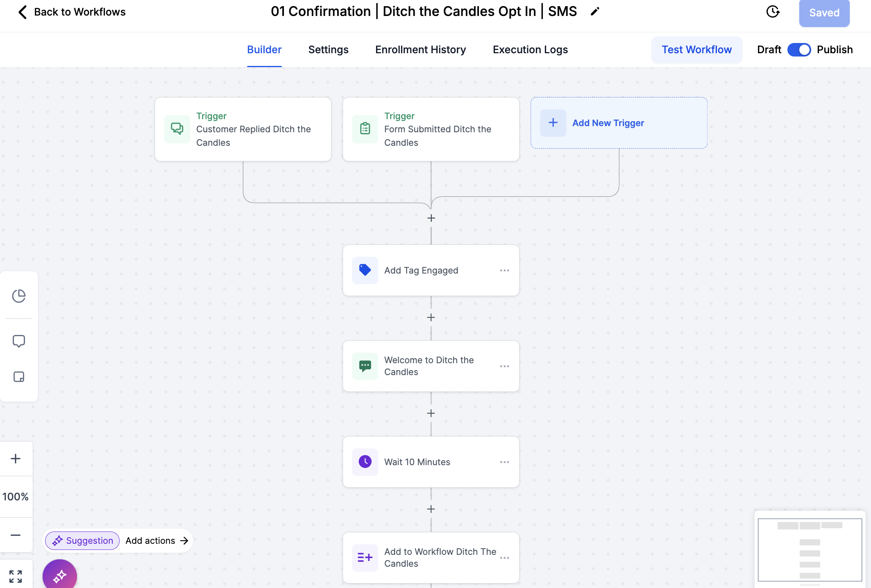Click the Publish label
The height and width of the screenshot is (588, 871).
click(x=835, y=50)
